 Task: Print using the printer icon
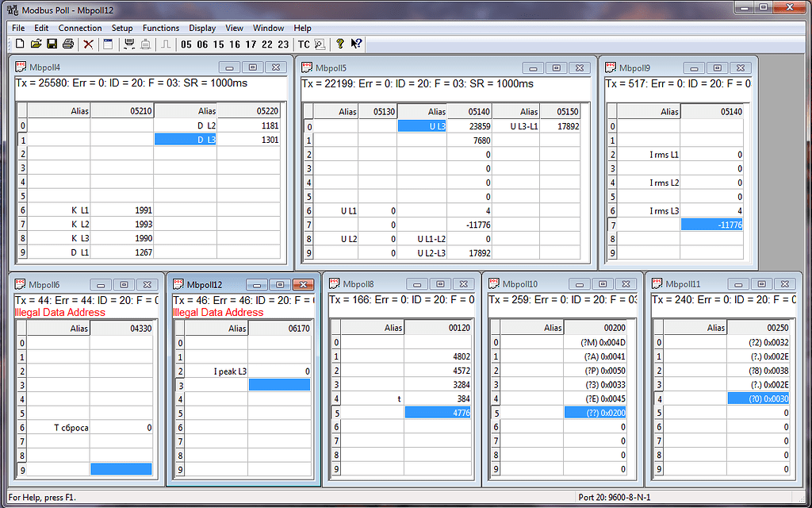point(68,44)
